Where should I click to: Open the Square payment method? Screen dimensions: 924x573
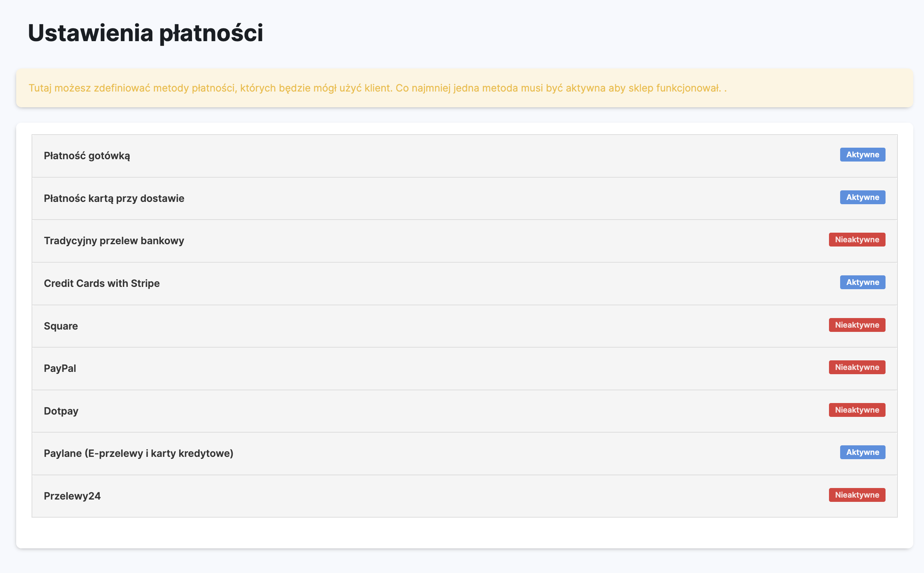[61, 326]
